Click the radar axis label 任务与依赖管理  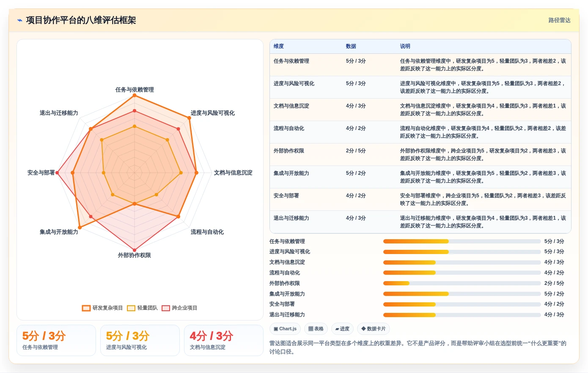[135, 90]
